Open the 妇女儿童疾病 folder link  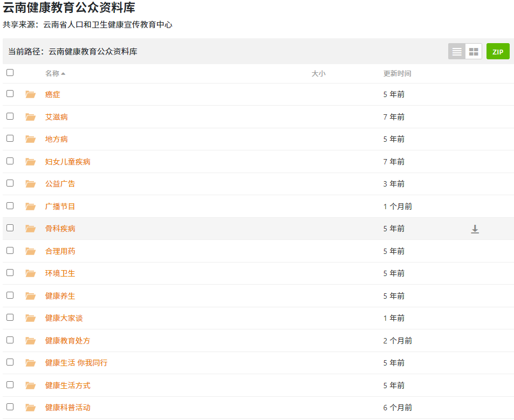point(67,162)
